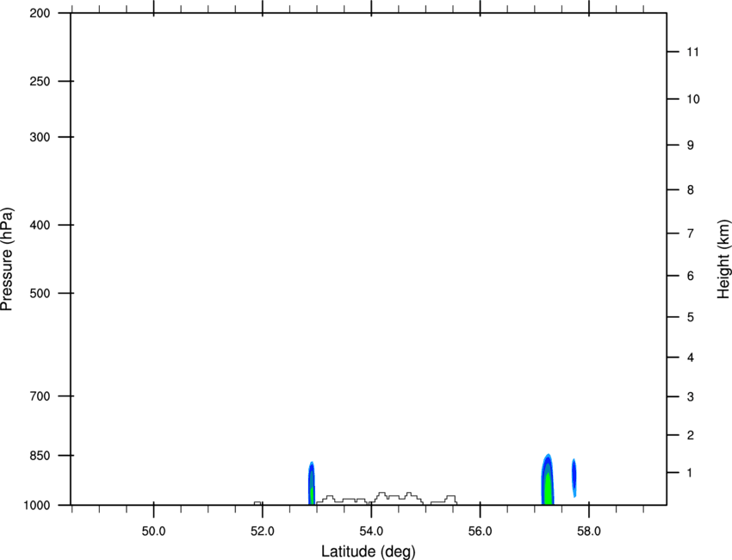Click the Latitude (deg) axis title
The height and width of the screenshot is (560, 732).
point(368,551)
